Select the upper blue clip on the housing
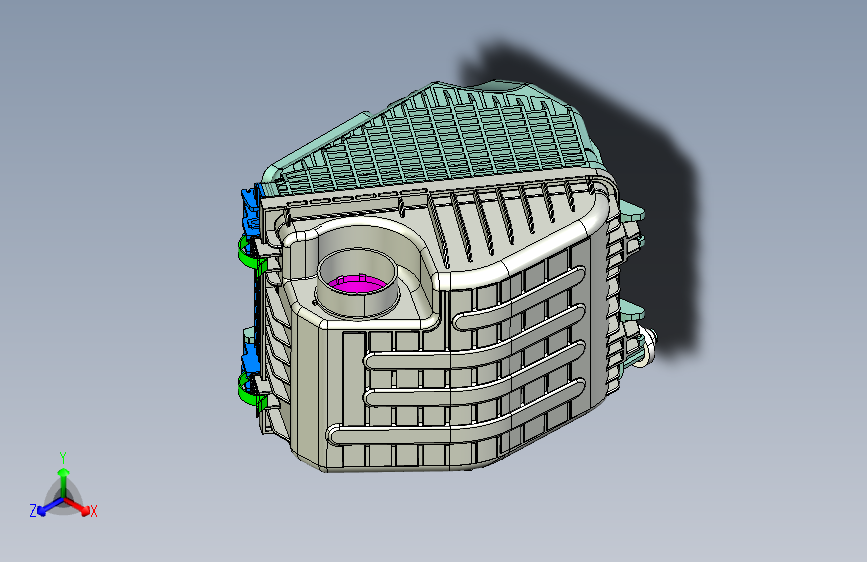 pyautogui.click(x=252, y=211)
